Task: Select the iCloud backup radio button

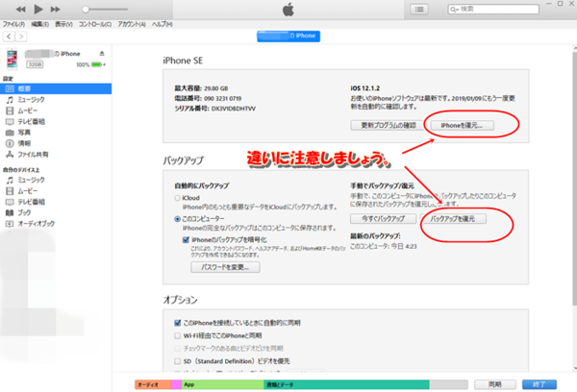Action: [177, 198]
